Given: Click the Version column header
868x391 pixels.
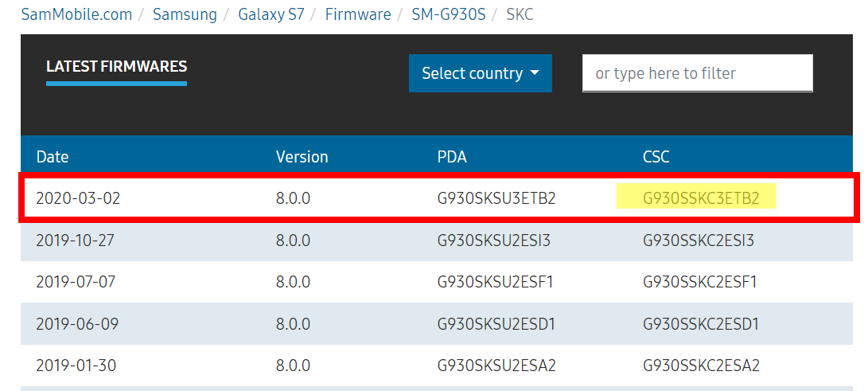Looking at the screenshot, I should click(x=302, y=157).
